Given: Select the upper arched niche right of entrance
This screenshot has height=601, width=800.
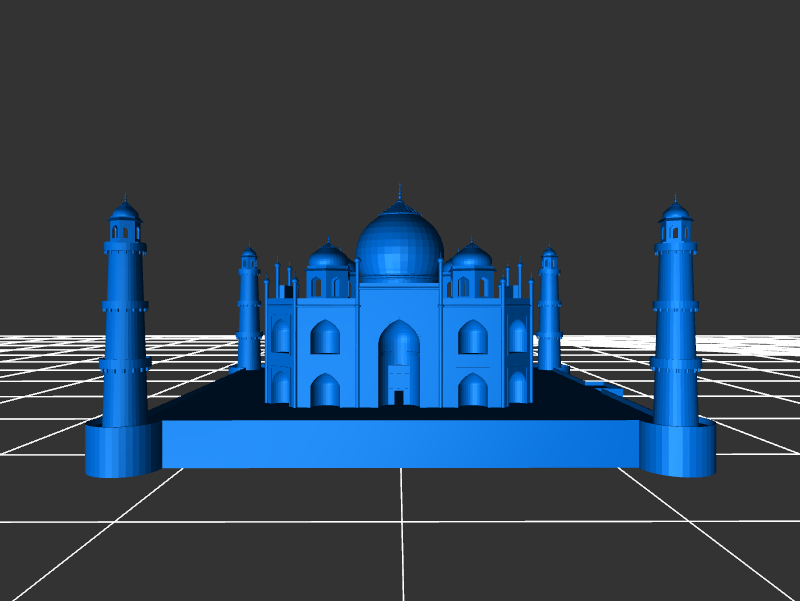Looking at the screenshot, I should 472,337.
